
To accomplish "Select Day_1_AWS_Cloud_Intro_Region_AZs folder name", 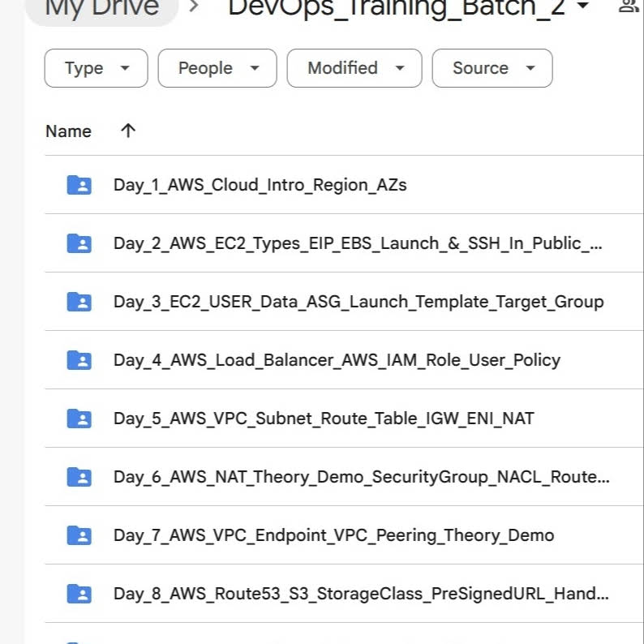I will coord(260,185).
